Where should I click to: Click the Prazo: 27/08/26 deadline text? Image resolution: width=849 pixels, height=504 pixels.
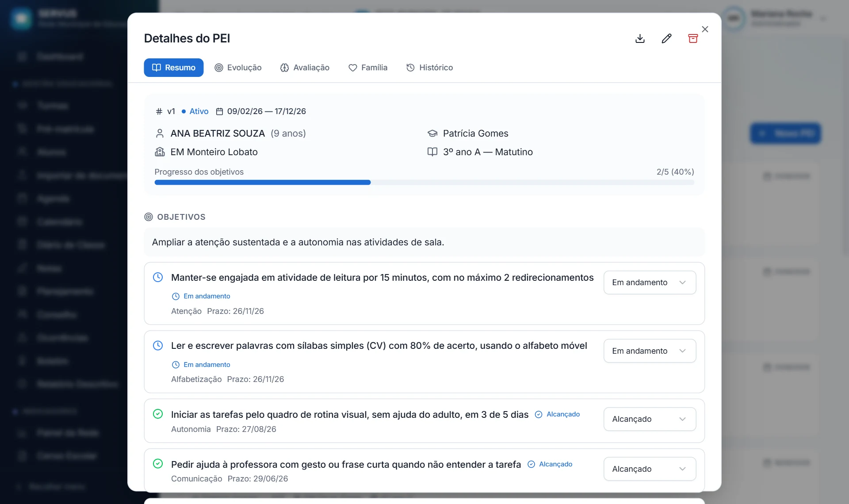point(246,429)
